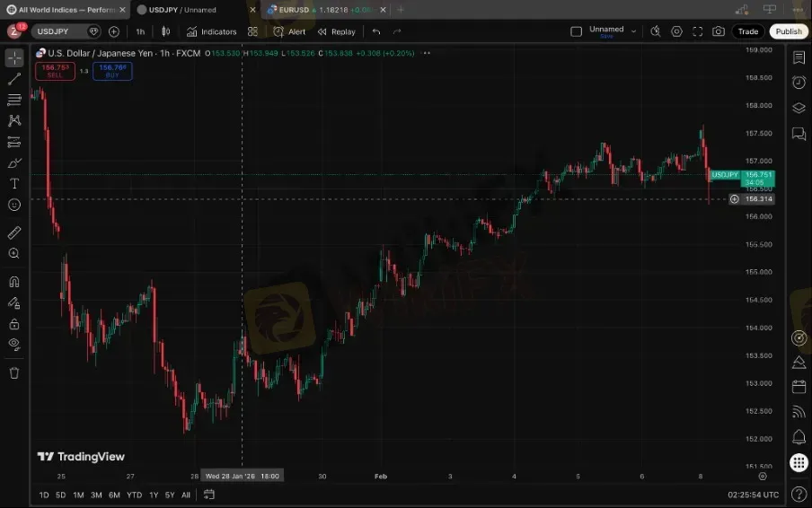Open timezone menu at 02:25:54 UTC

point(753,495)
